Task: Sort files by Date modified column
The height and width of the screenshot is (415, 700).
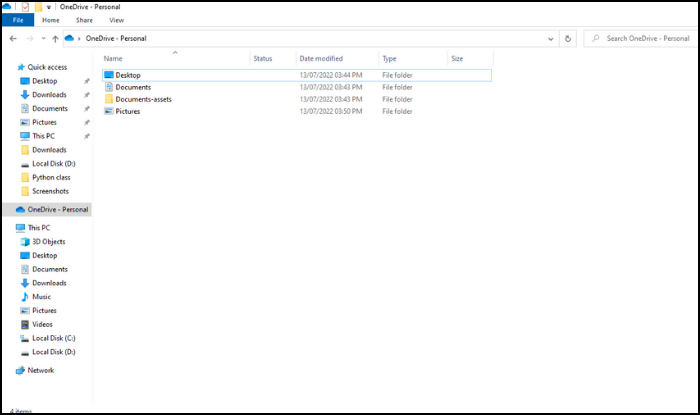Action: [x=320, y=59]
